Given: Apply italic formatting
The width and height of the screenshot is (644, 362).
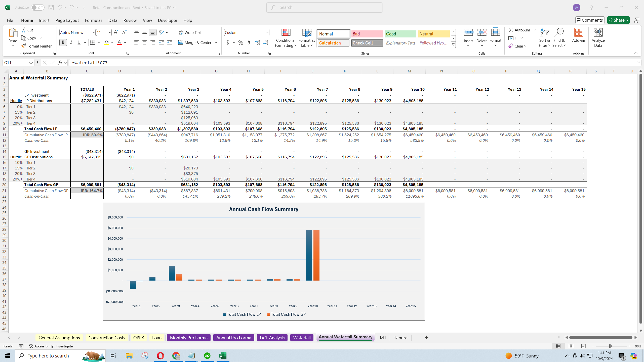Looking at the screenshot, I should 71,42.
